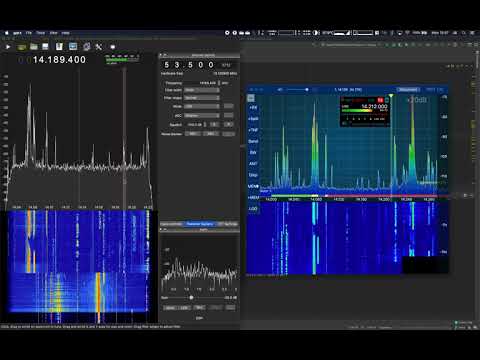The width and height of the screenshot is (480, 360).
Task: Click the +RX sidebar button
Action: (253, 108)
